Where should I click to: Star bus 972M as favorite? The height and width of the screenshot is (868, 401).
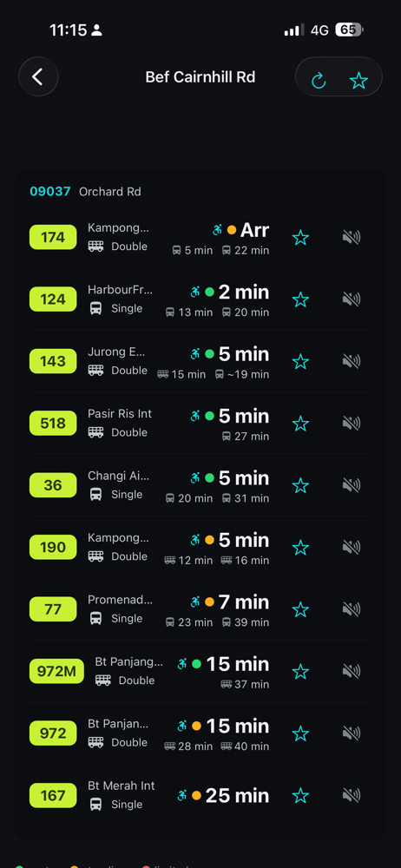[x=300, y=672]
